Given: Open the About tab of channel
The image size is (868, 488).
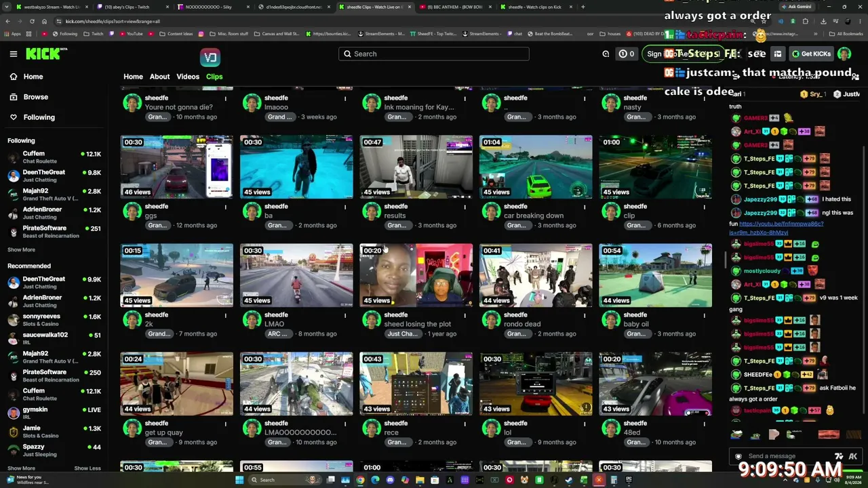Looking at the screenshot, I should (160, 77).
